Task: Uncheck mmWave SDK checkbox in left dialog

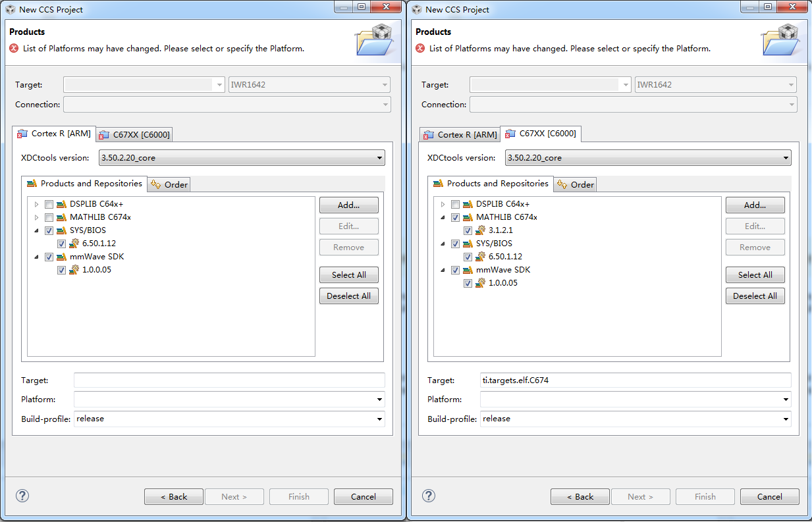Action: tap(49, 257)
